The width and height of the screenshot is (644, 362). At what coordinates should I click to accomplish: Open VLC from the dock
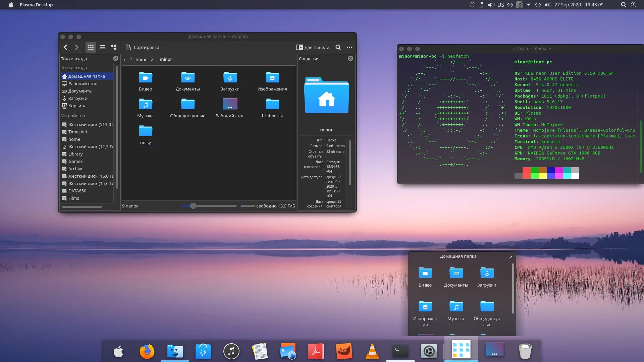point(372,351)
